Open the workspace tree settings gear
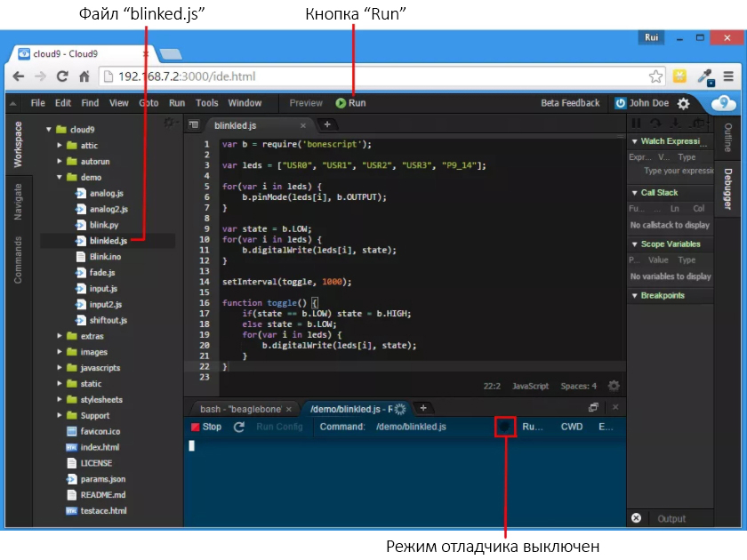This screenshot has width=747, height=560. point(169,124)
